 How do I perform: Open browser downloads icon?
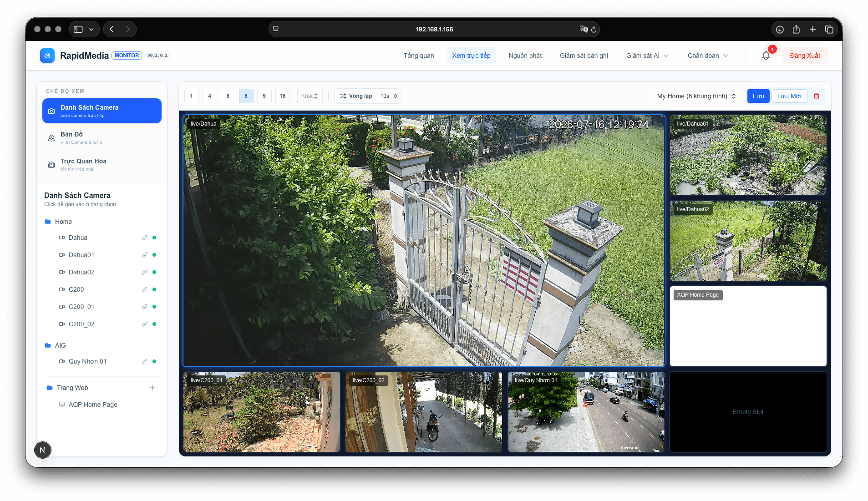780,29
